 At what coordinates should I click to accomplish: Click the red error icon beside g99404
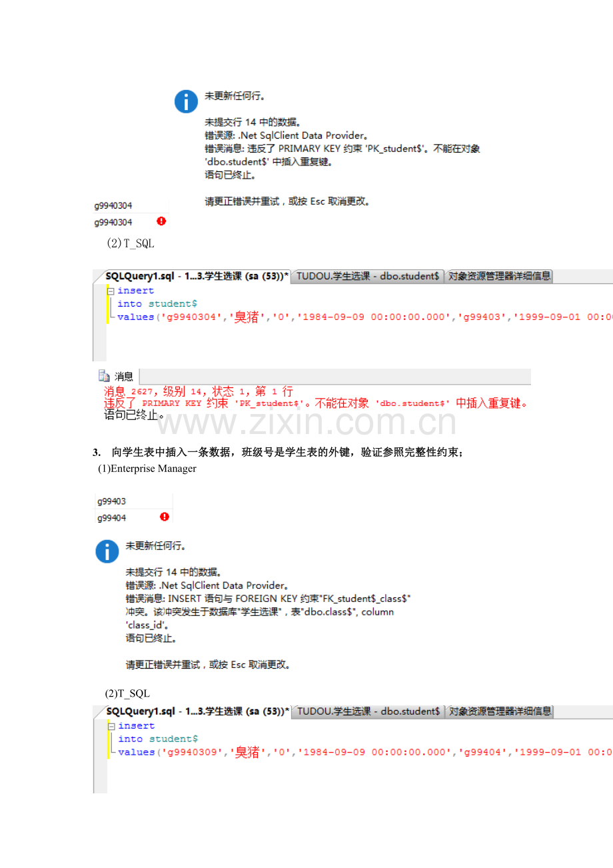(165, 517)
